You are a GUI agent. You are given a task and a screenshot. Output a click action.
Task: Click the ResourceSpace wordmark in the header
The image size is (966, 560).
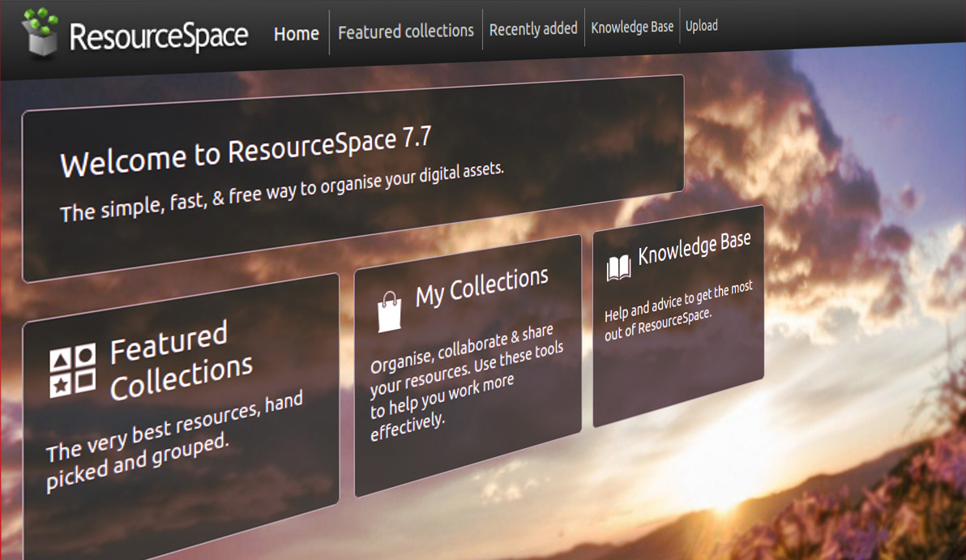(159, 36)
